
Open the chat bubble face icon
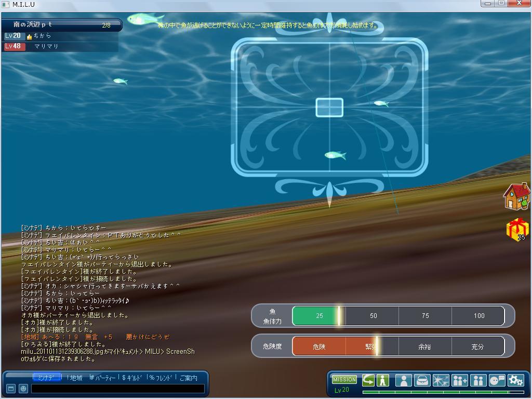coord(497,380)
